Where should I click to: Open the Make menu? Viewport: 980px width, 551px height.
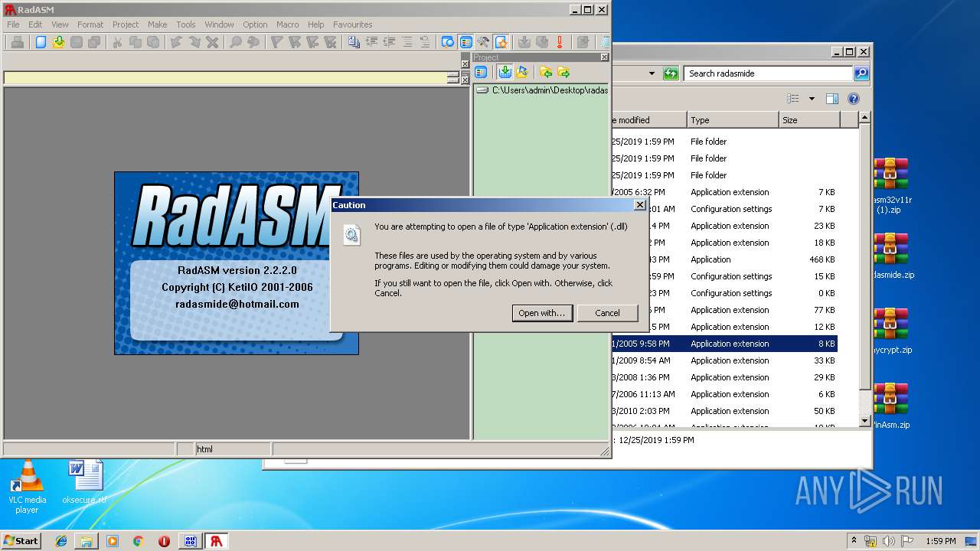[157, 24]
